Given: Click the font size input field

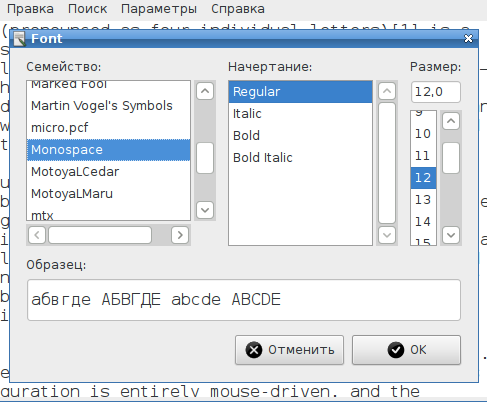Looking at the screenshot, I should 436,92.
